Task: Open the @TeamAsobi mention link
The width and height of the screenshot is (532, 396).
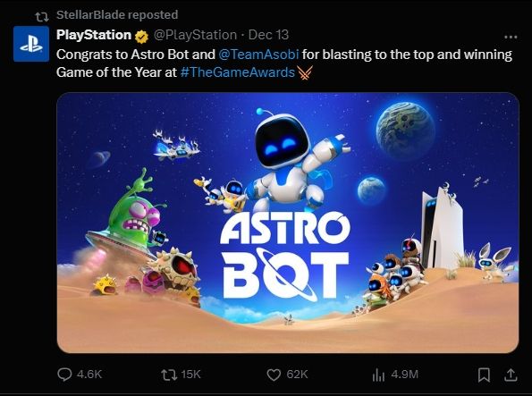Action: 258,55
